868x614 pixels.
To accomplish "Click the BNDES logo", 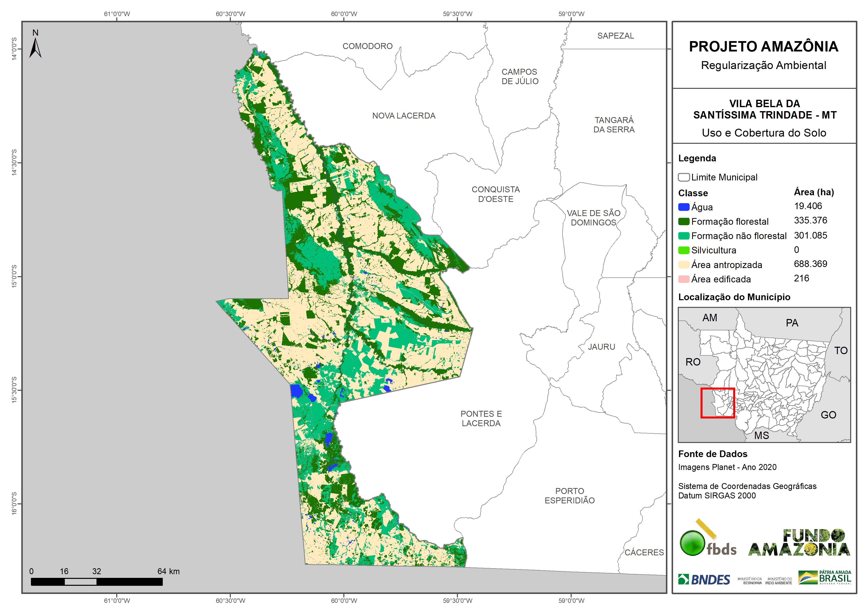I will (704, 580).
